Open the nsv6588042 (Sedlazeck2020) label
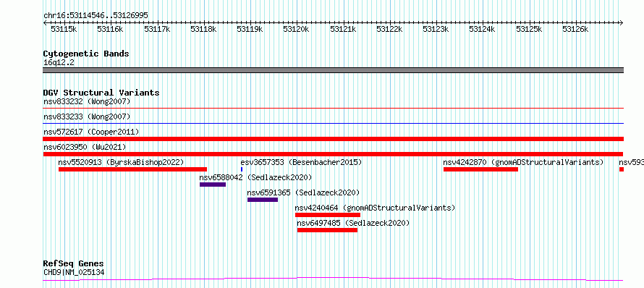 click(255, 177)
